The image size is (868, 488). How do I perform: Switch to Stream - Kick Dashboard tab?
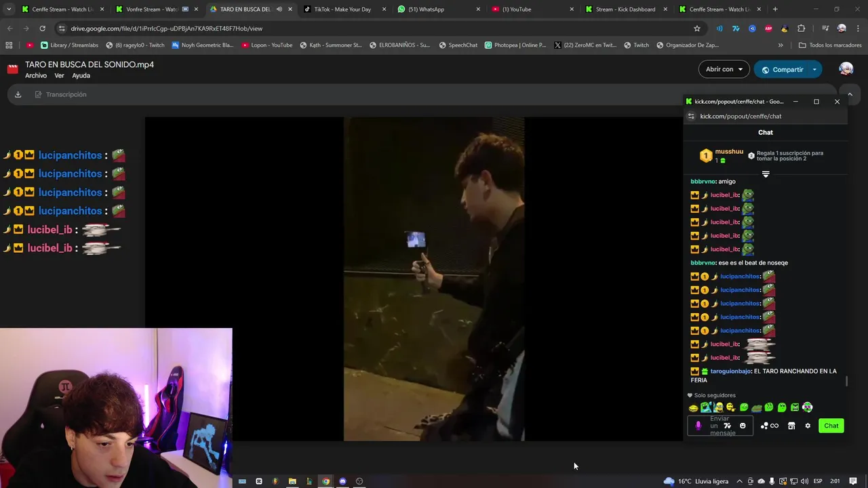[x=625, y=9]
